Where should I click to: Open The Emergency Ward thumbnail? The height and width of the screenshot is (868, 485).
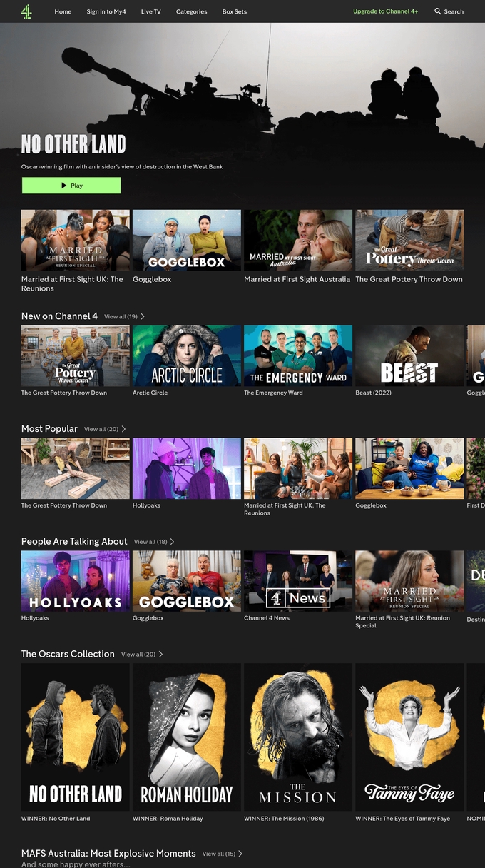click(x=298, y=356)
